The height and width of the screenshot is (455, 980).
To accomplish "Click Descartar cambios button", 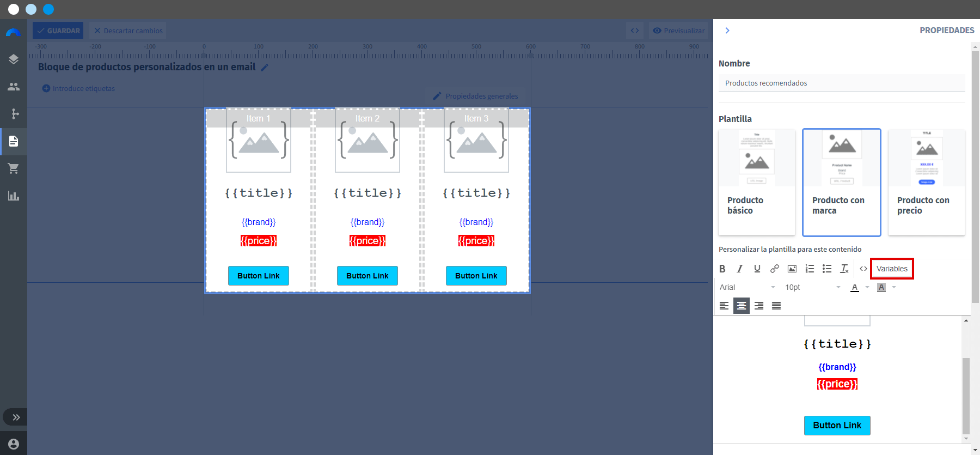I will tap(128, 31).
